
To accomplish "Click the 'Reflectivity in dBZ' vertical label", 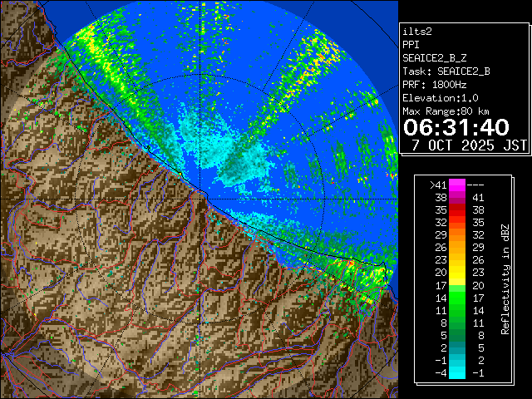I will tap(505, 278).
